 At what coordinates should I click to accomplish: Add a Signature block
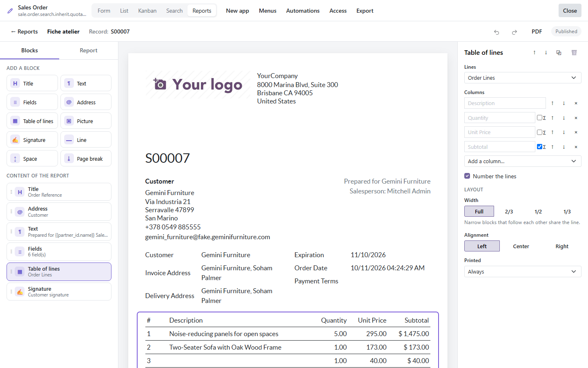pos(32,140)
